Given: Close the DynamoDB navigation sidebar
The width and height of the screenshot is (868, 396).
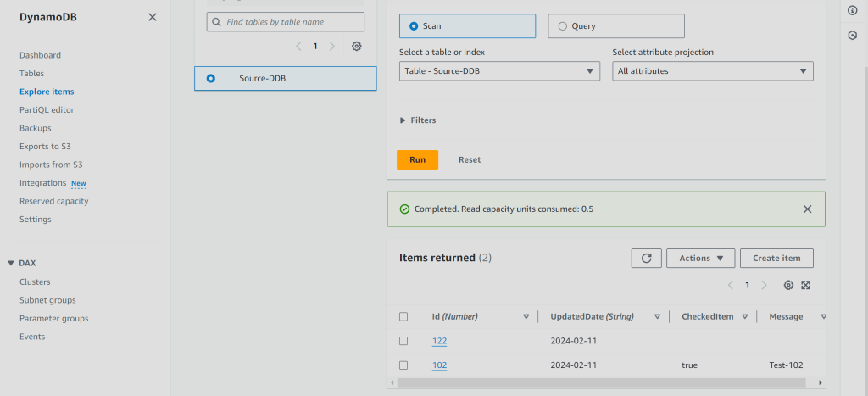Looking at the screenshot, I should click(x=153, y=17).
